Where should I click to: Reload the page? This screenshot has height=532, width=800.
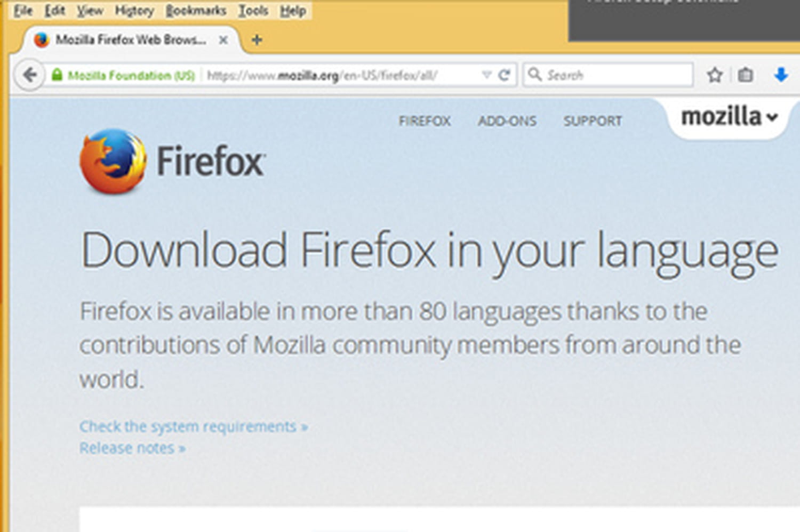(x=504, y=75)
